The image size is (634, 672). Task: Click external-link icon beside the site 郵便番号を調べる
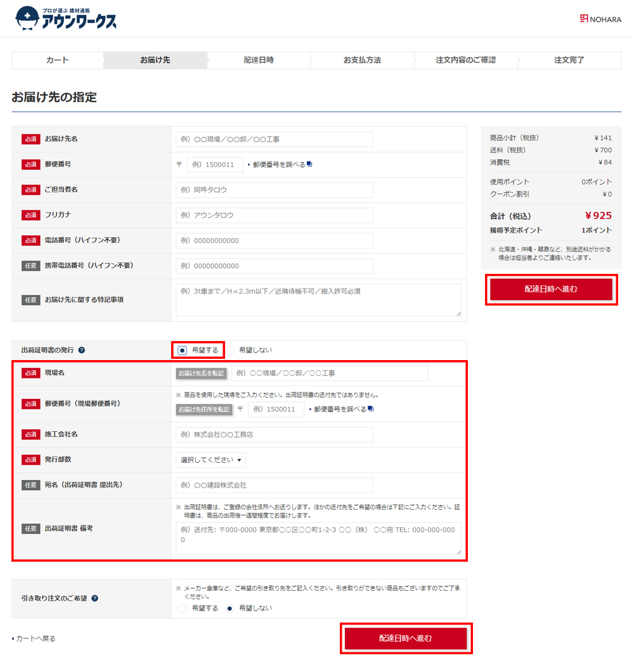(x=371, y=409)
